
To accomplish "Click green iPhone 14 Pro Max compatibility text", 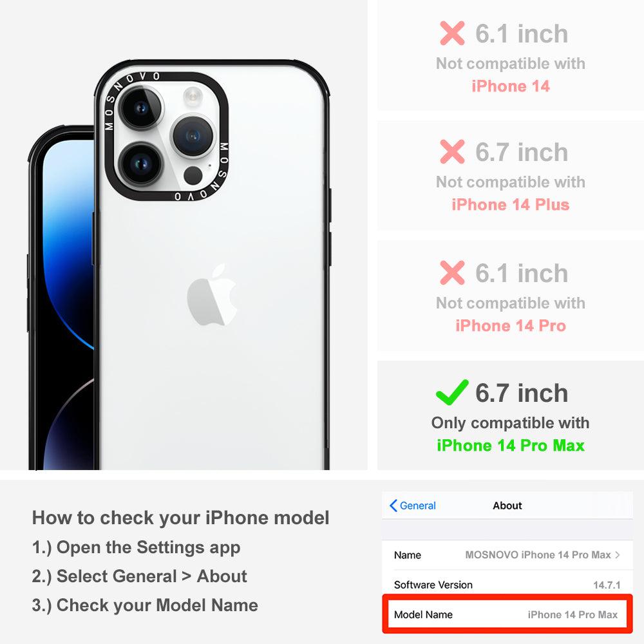I will (511, 445).
